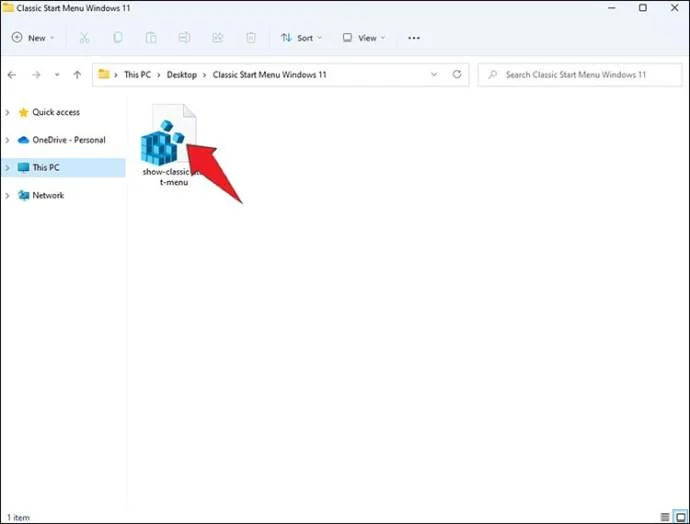Click the Cut scissors icon in toolbar
690x524 pixels.
pos(84,38)
